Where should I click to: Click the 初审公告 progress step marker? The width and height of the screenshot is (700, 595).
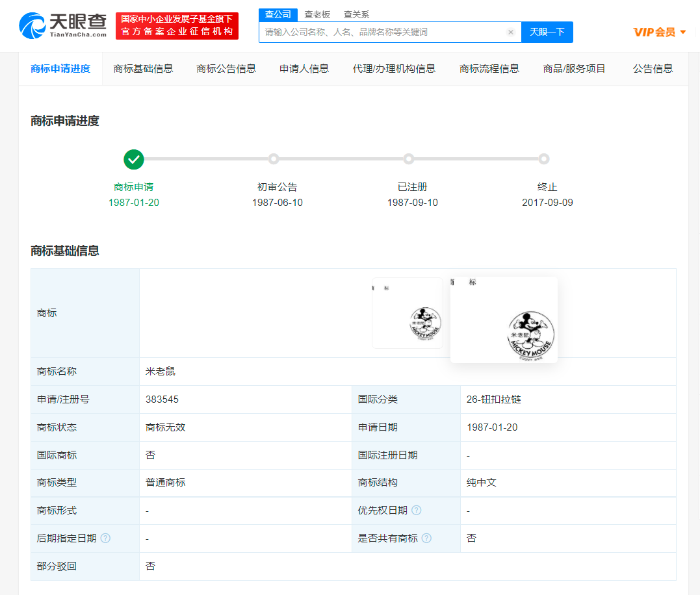[274, 159]
